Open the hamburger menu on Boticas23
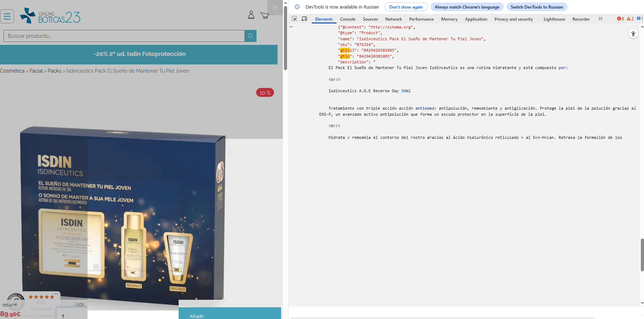This screenshot has width=644, height=319. tap(7, 16)
